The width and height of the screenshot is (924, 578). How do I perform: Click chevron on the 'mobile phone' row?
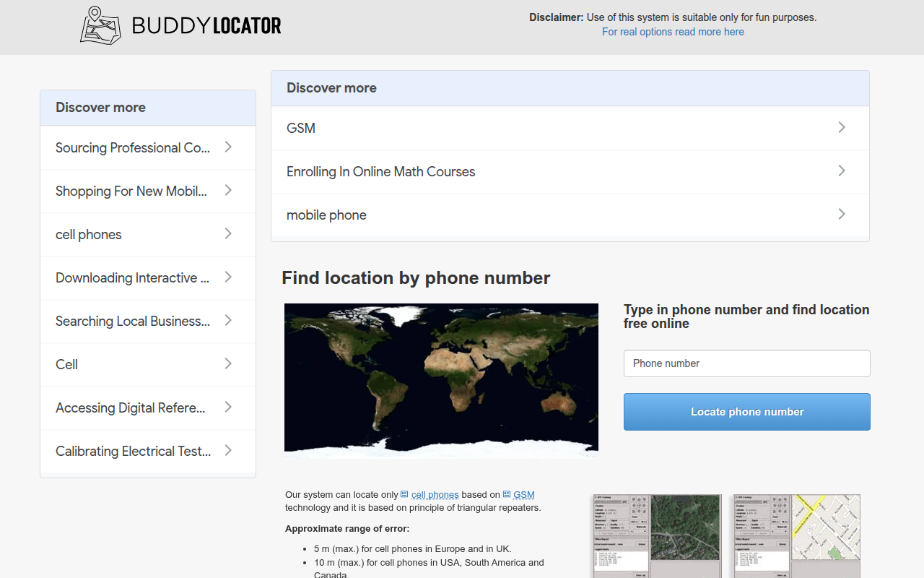tap(842, 214)
